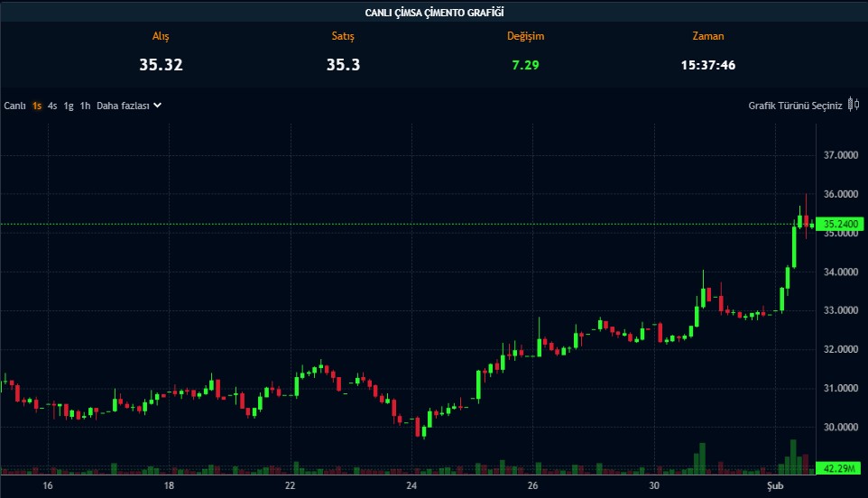The width and height of the screenshot is (868, 498).
Task: Click the chevron next to Daha fazlası
Action: [x=157, y=106]
